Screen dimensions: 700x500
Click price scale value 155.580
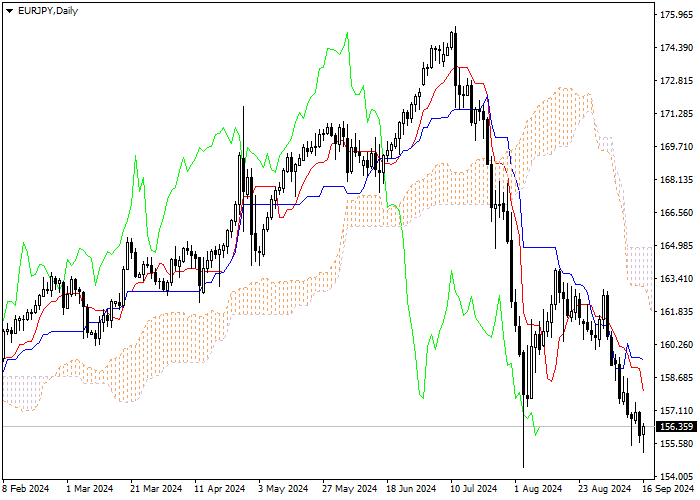click(676, 444)
